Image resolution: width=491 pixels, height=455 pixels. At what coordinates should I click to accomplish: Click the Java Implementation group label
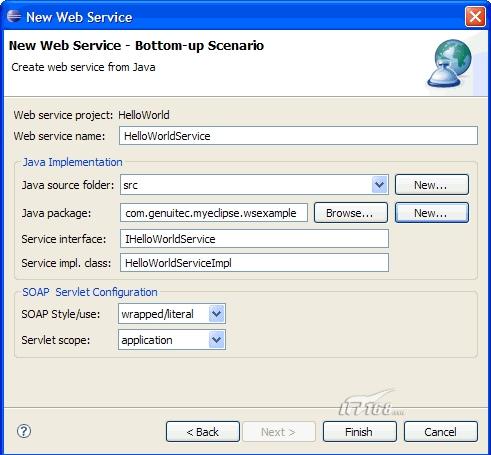point(72,162)
